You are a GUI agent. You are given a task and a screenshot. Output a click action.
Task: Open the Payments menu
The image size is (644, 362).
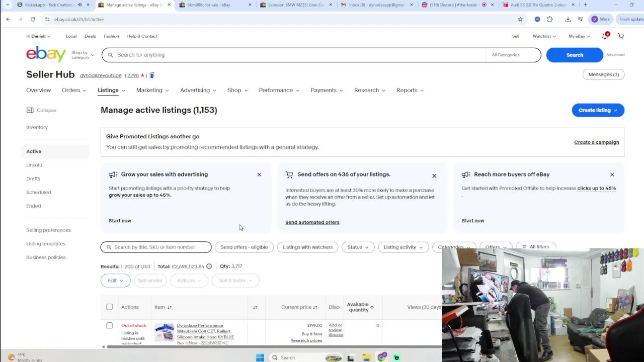327,90
